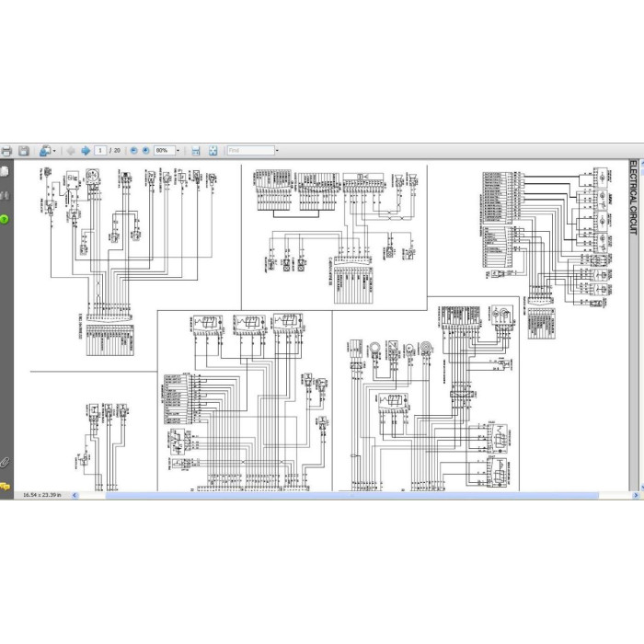Open the Find options dropdown arrow
Viewport: 644px width, 644px height.
[277, 151]
